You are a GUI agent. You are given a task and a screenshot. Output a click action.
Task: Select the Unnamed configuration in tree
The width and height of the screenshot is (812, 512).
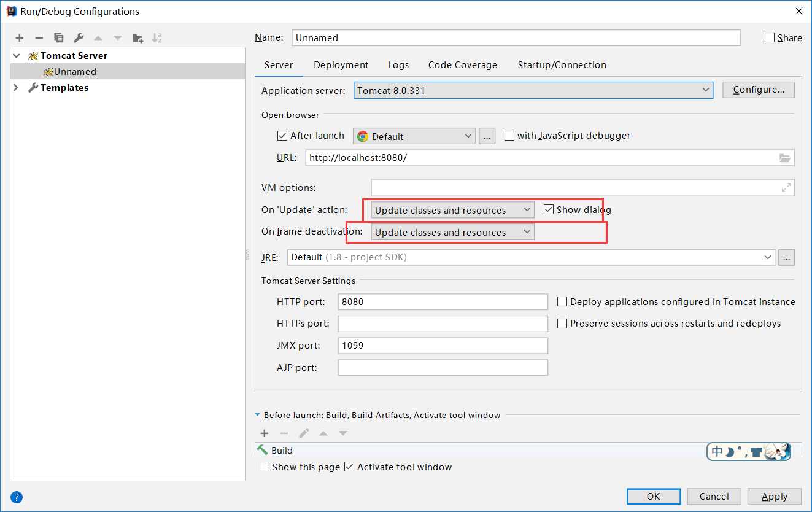[x=128, y=72]
